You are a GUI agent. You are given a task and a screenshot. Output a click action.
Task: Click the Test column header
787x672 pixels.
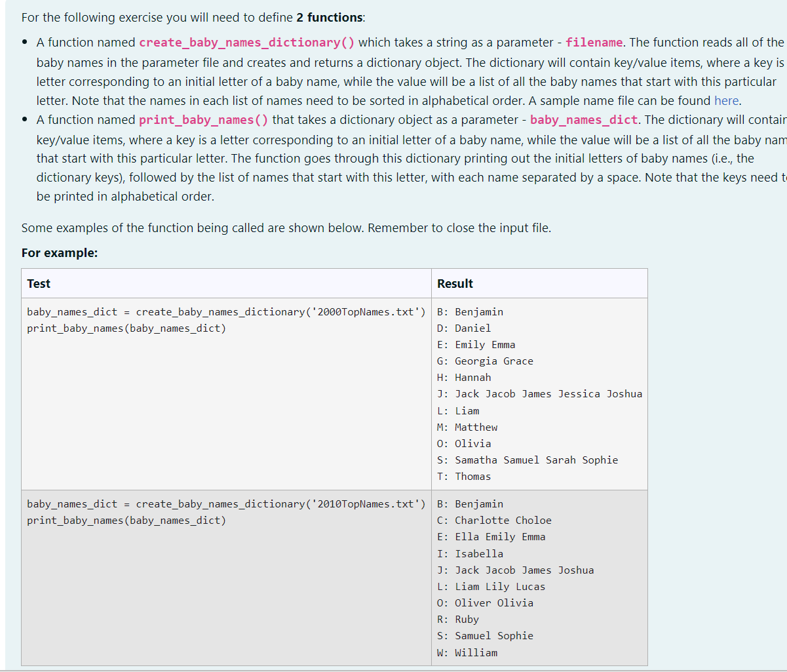(x=38, y=283)
